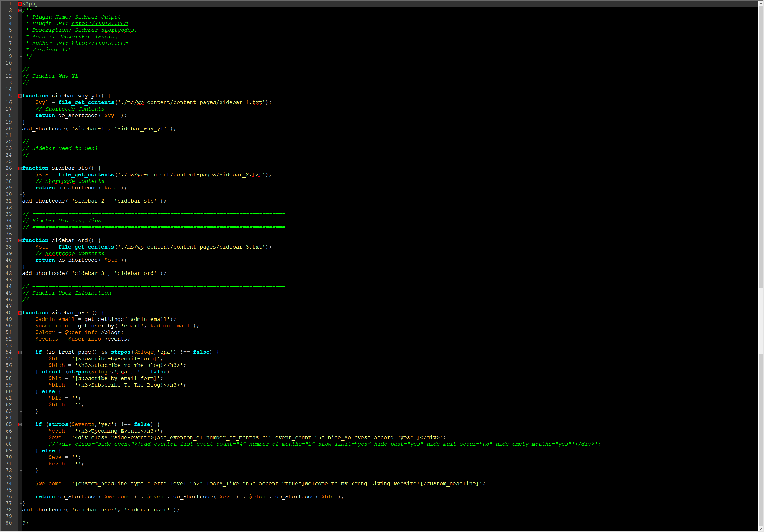The image size is (764, 532).
Task: Collapse the is_front_page if block
Action: coord(20,352)
